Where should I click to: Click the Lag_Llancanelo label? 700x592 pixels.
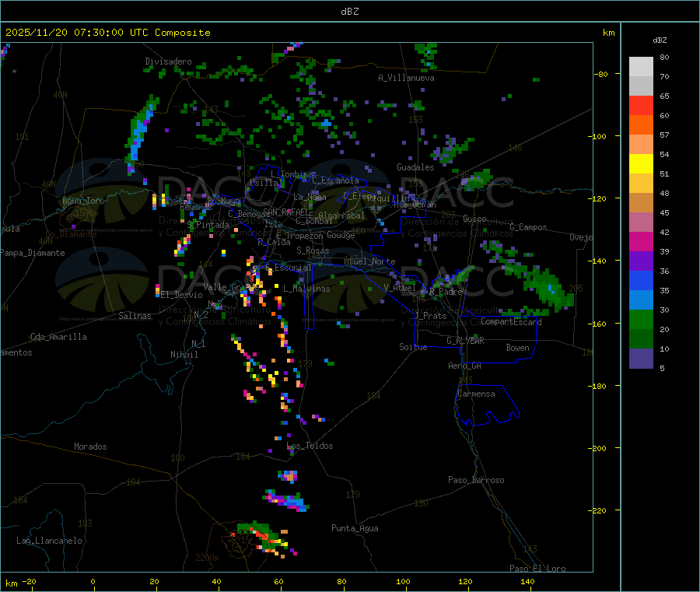(49, 540)
